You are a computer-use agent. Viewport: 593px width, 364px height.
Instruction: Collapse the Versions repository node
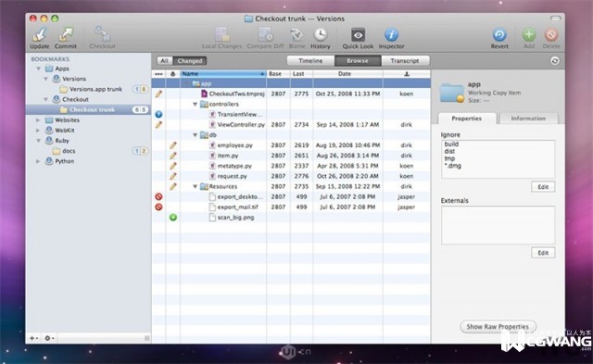click(45, 79)
